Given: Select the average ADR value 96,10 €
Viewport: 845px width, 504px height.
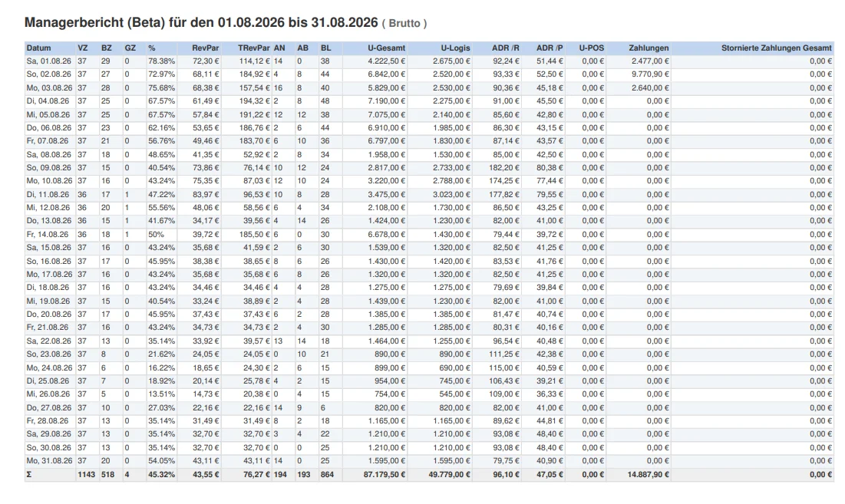Looking at the screenshot, I should click(506, 474).
